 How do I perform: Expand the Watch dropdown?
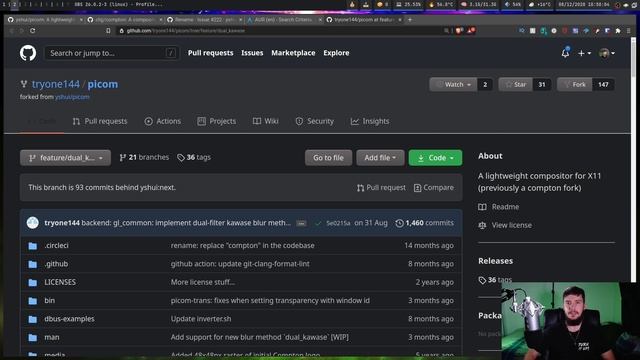click(x=453, y=84)
